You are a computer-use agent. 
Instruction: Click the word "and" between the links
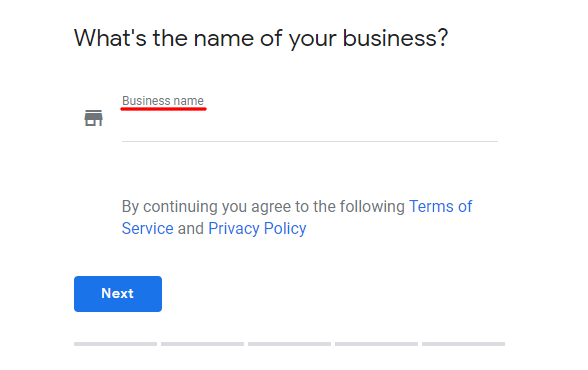[x=190, y=228]
